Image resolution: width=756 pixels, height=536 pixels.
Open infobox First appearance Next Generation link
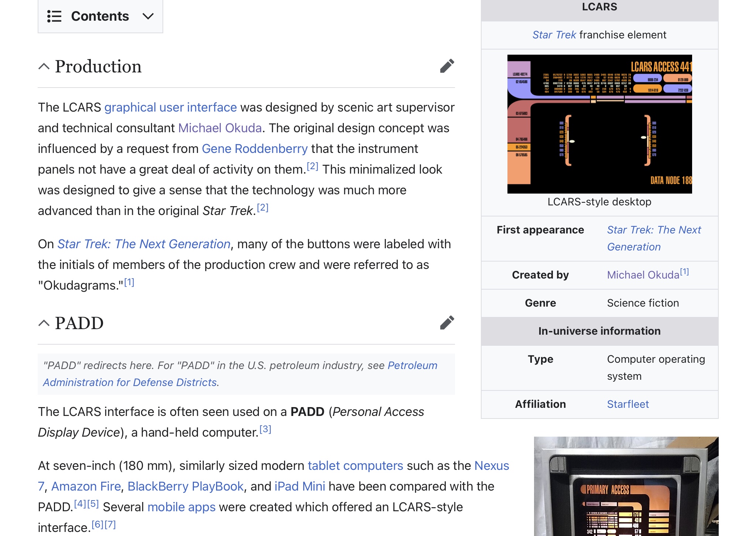[x=654, y=238]
